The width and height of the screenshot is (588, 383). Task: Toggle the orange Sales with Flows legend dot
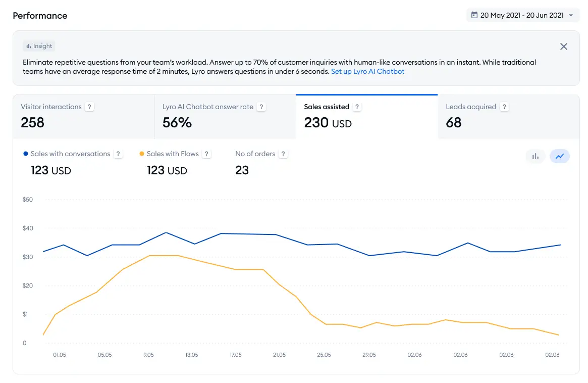142,154
